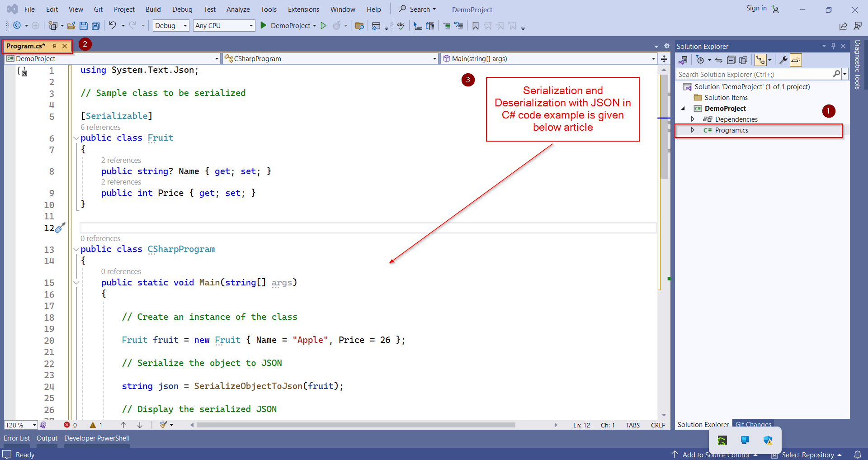Click the notifications bell in status bar
The width and height of the screenshot is (868, 460).
858,455
